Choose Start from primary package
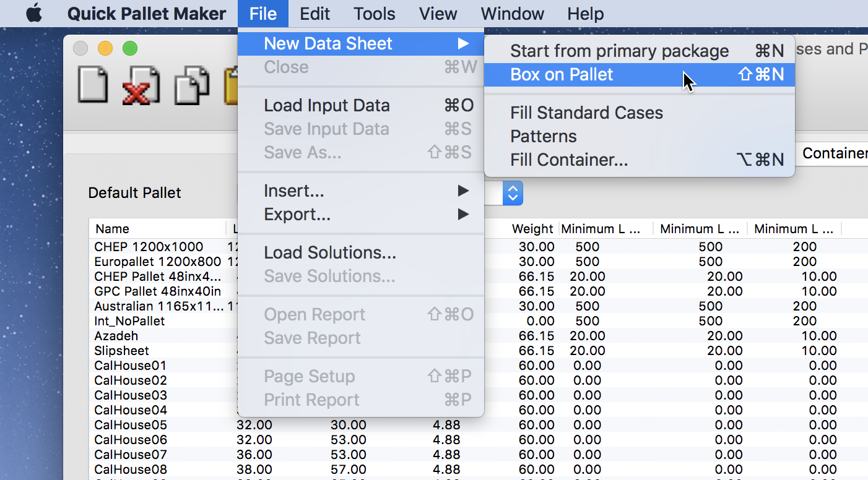Screen dimensions: 868x480 pos(640,51)
